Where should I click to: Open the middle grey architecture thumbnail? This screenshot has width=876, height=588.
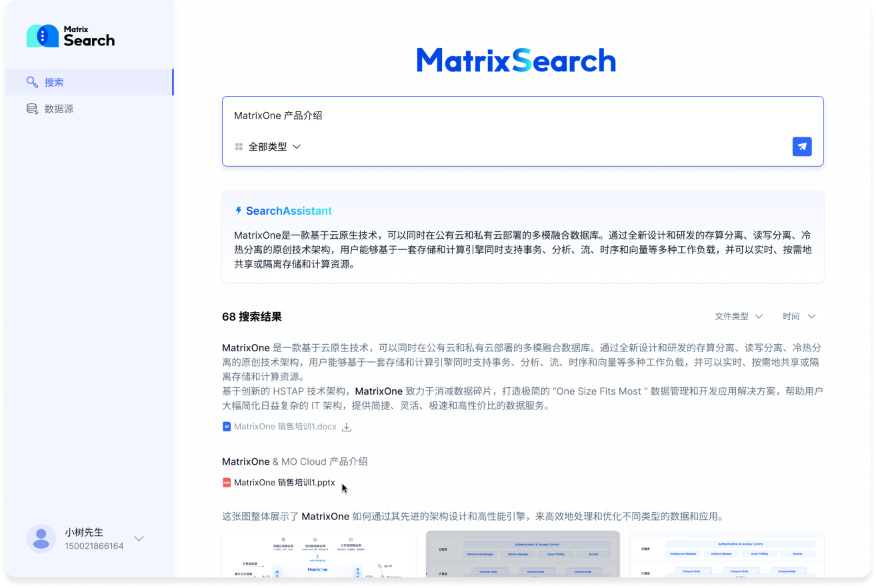point(523,554)
